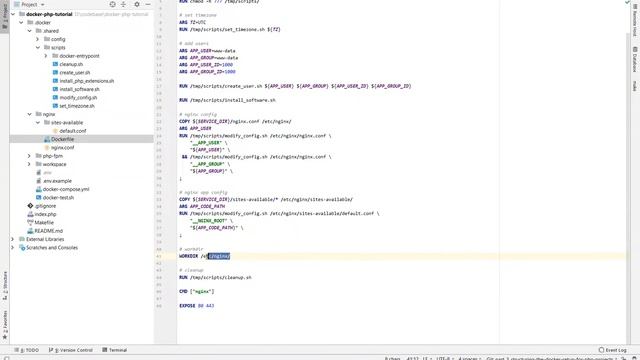640x360 pixels.
Task: Open Project panel settings gear
Action: coord(137,4)
